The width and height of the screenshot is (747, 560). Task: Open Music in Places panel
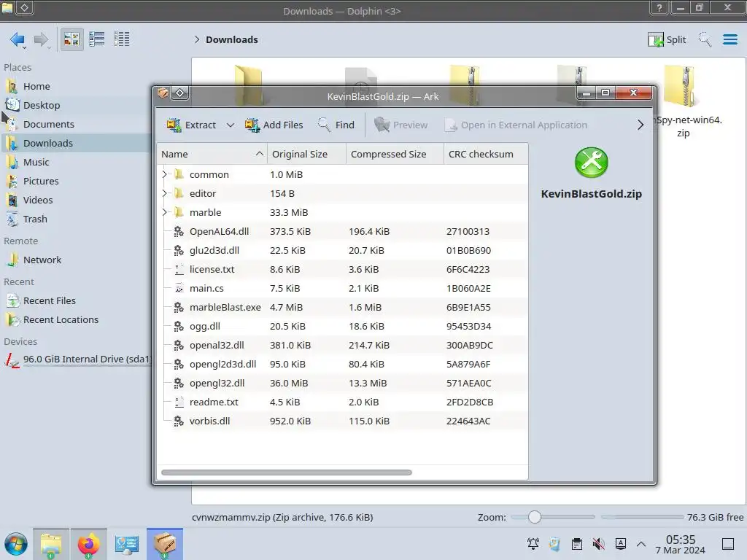click(77, 163)
